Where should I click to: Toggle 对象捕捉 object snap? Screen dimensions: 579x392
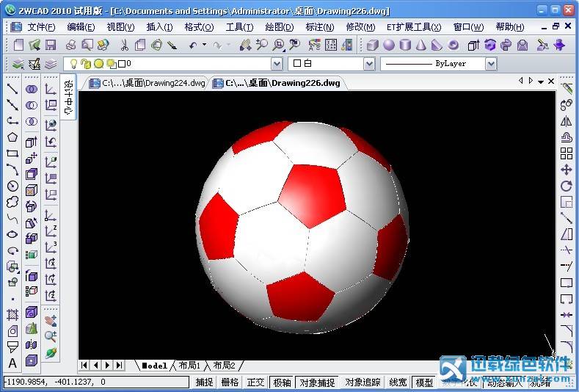click(317, 382)
